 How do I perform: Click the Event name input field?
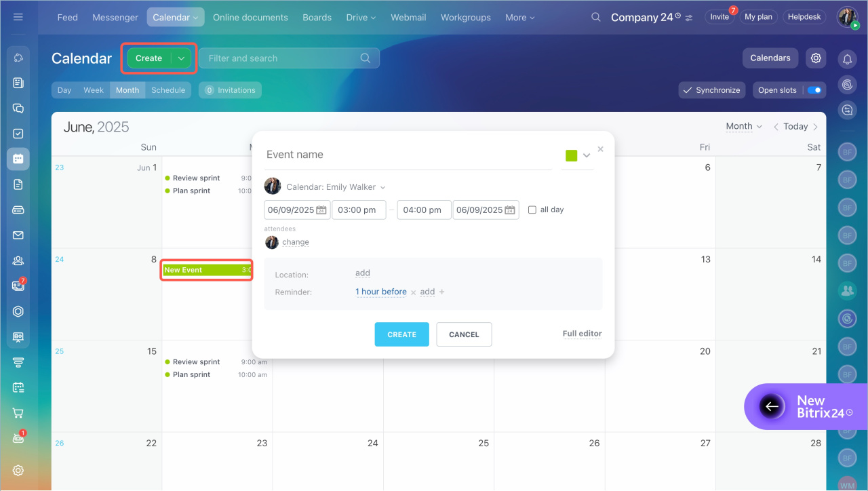(x=408, y=155)
